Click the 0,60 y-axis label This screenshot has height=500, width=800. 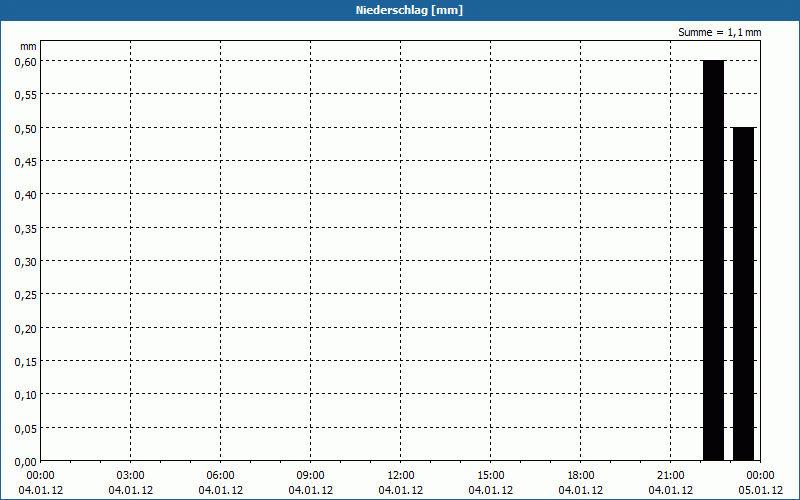26,62
